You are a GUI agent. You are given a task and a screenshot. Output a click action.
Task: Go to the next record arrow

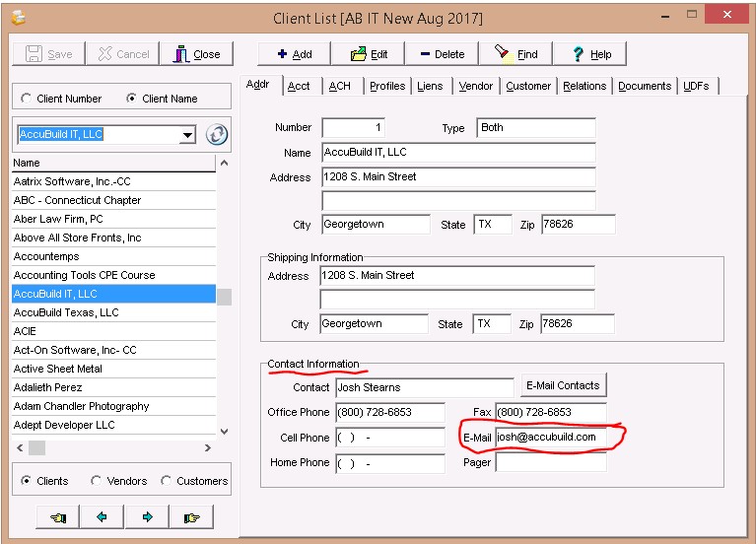click(147, 517)
